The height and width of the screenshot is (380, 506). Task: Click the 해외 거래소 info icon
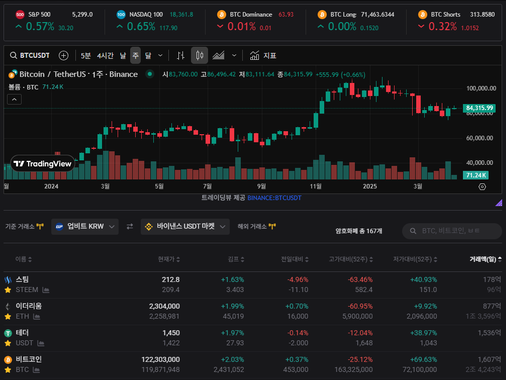click(272, 227)
